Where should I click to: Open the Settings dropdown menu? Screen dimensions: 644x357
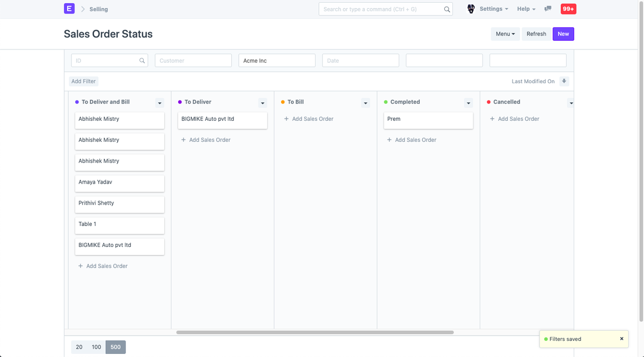pos(494,9)
